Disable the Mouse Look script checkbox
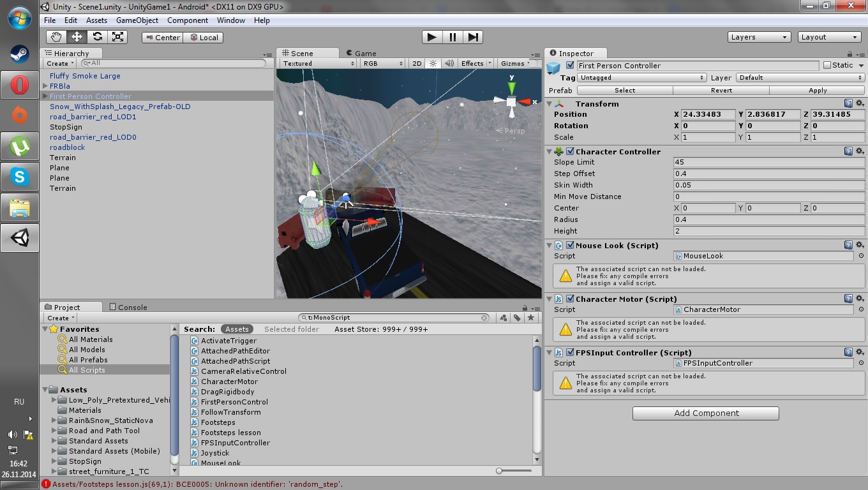Image resolution: width=868 pixels, height=490 pixels. point(570,245)
